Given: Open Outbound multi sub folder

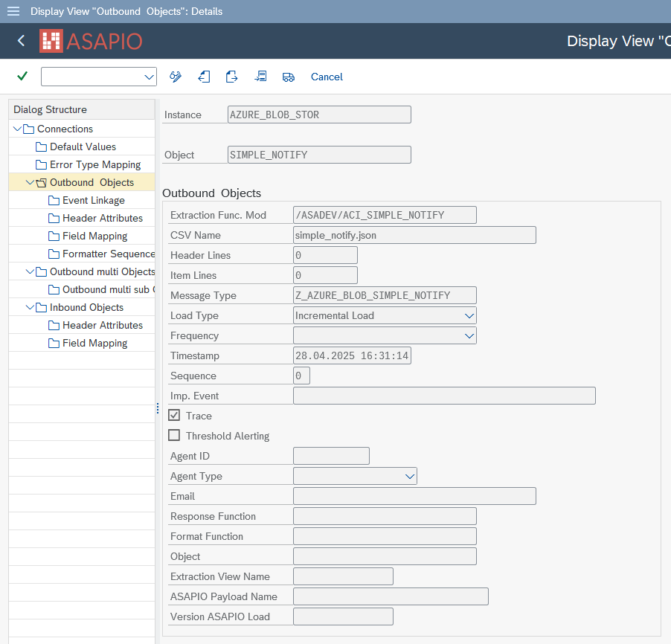Looking at the screenshot, I should pyautogui.click(x=101, y=290).
